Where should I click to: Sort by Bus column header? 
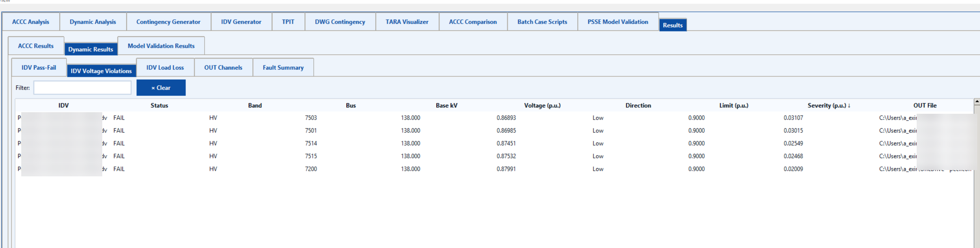351,105
